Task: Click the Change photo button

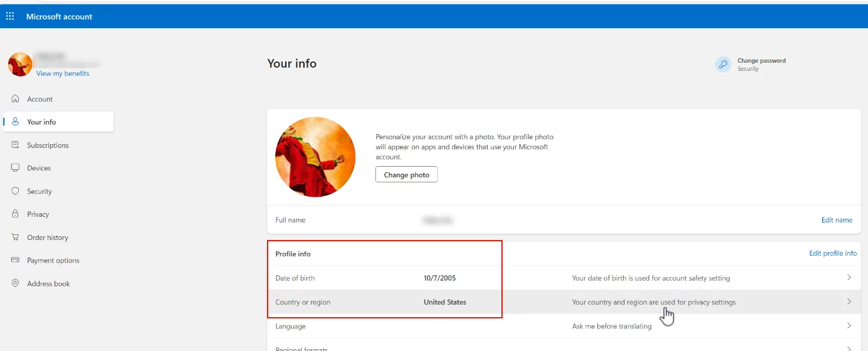Action: point(407,175)
